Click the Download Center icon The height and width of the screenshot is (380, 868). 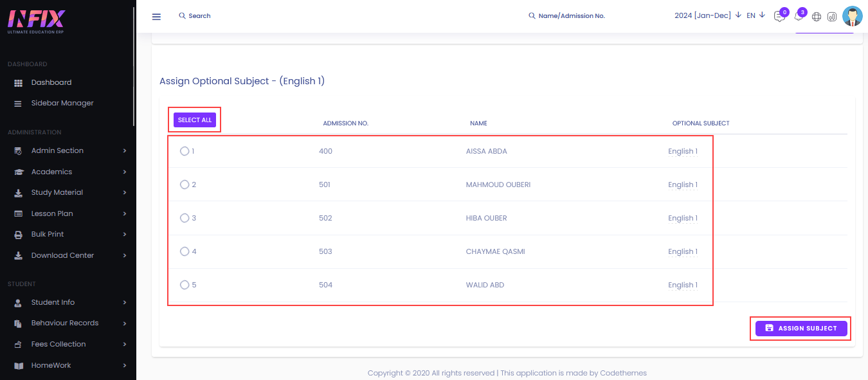[19, 256]
